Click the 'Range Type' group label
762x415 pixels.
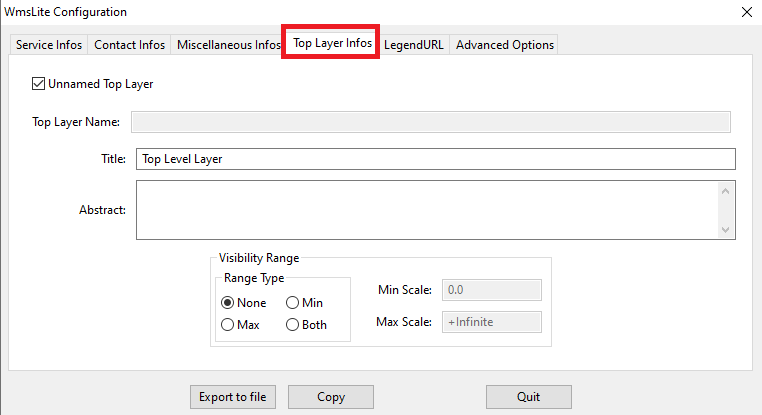click(x=254, y=278)
